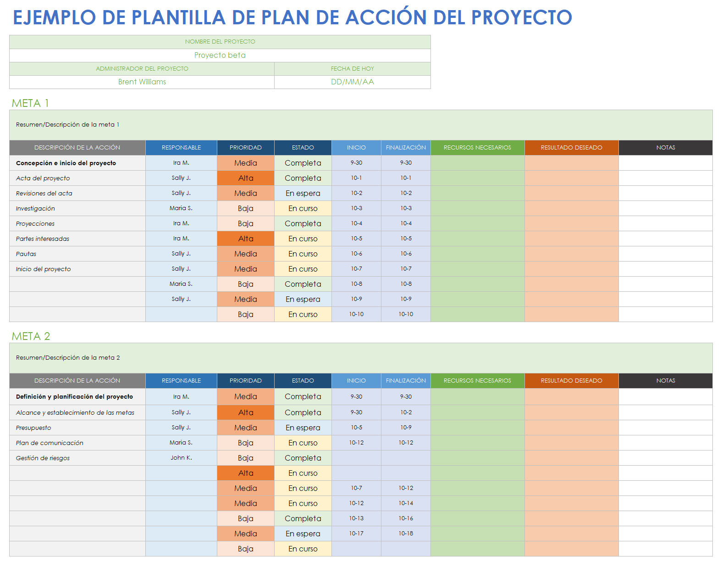Select the 'Acta del proyecto' cell
The image size is (728, 562).
77,178
